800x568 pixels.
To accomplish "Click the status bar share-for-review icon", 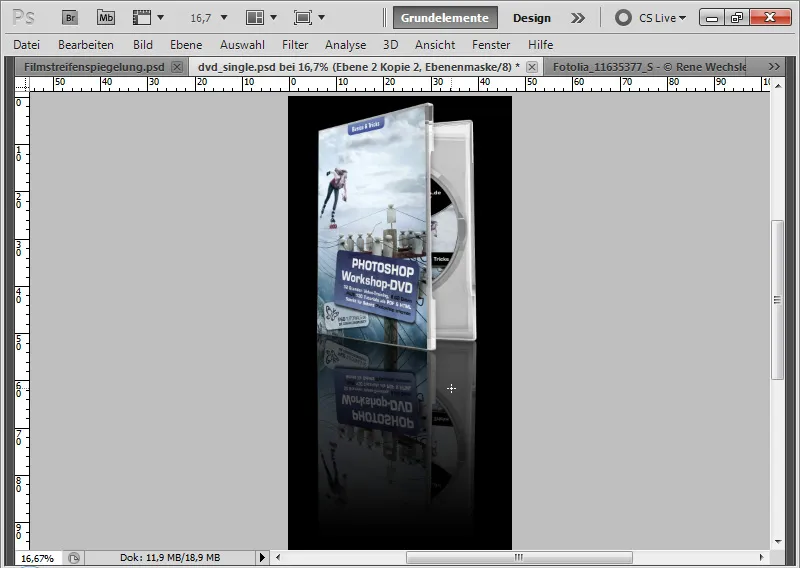I will pyautogui.click(x=74, y=558).
